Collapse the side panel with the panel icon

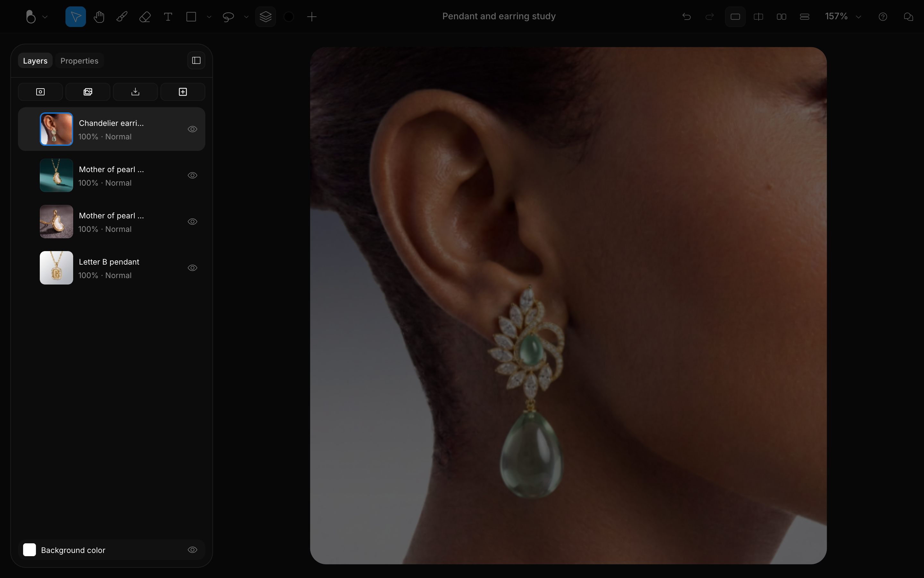pos(196,60)
